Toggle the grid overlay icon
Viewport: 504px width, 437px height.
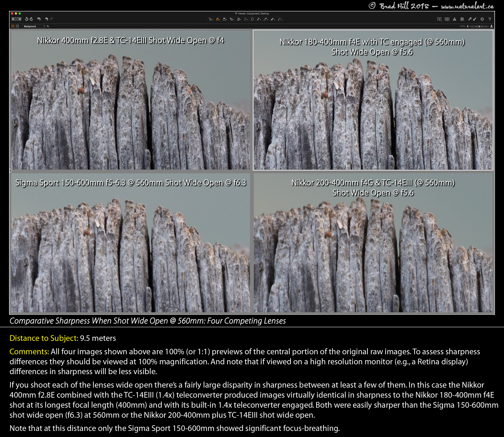(462, 19)
